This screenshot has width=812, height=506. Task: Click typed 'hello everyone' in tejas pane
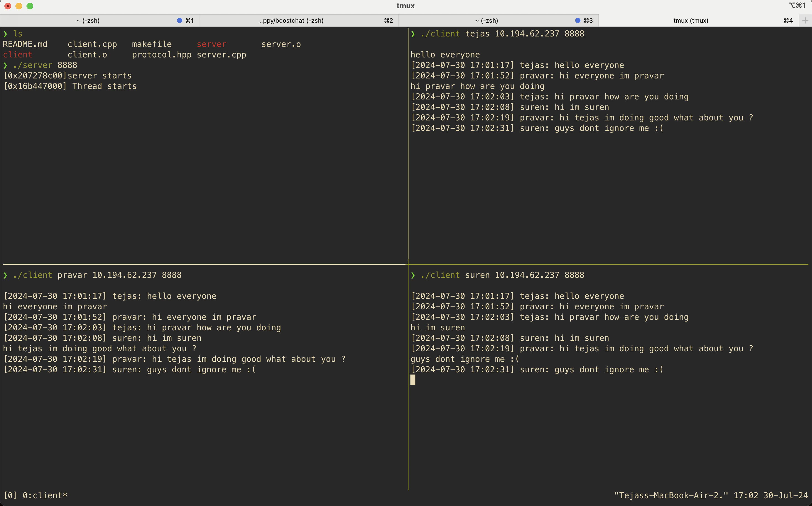(445, 54)
